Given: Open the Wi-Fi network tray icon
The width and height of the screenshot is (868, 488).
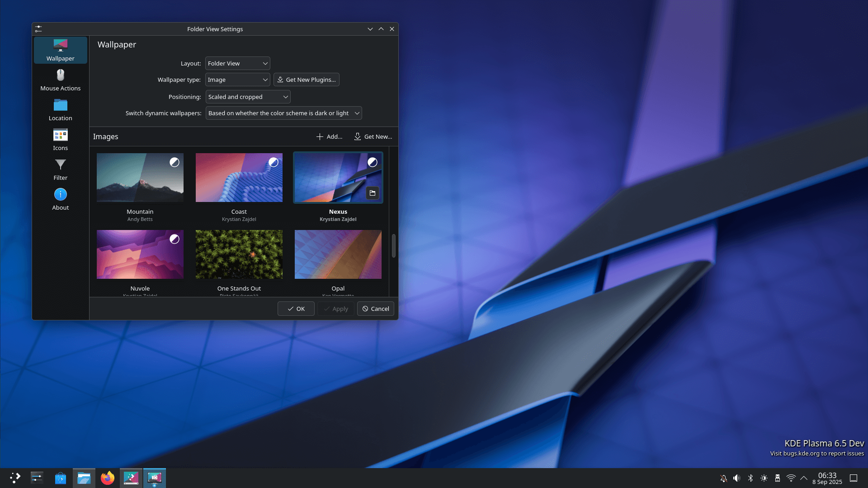Looking at the screenshot, I should tap(791, 478).
